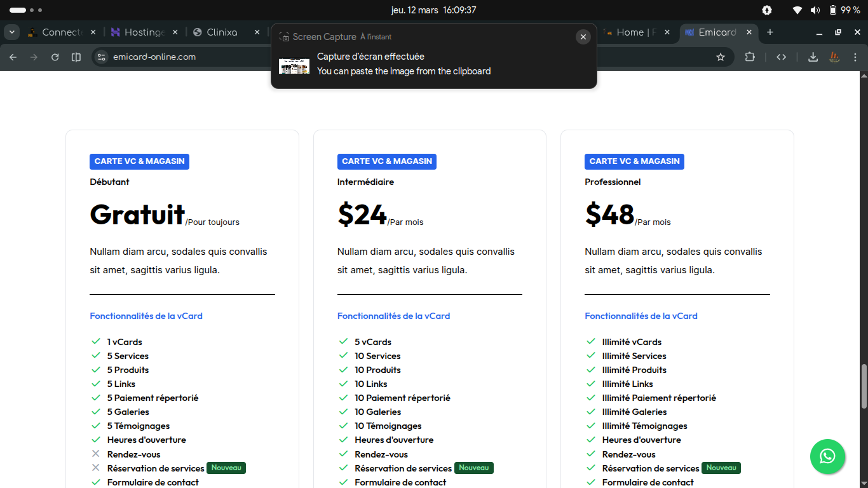The width and height of the screenshot is (868, 488).
Task: Go back using the browser back arrow
Action: coord(13,57)
